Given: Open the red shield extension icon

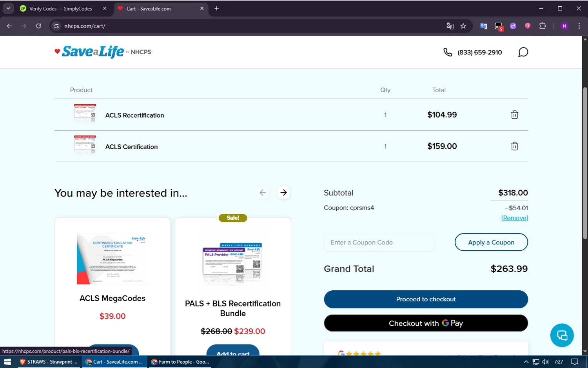Looking at the screenshot, I should pyautogui.click(x=528, y=26).
